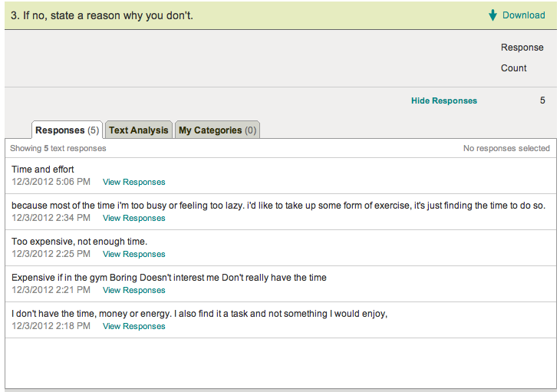Click the timestamp 12/3/2012 2:18 PM
Screen dimensions: 560x392
tap(51, 326)
